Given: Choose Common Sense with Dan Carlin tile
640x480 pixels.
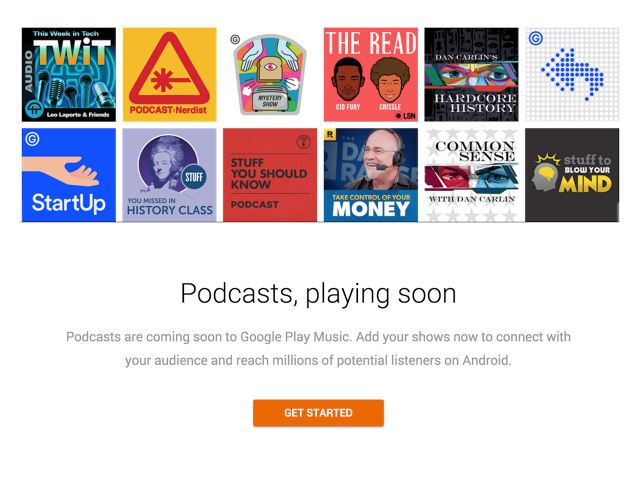Looking at the screenshot, I should pos(471,175).
